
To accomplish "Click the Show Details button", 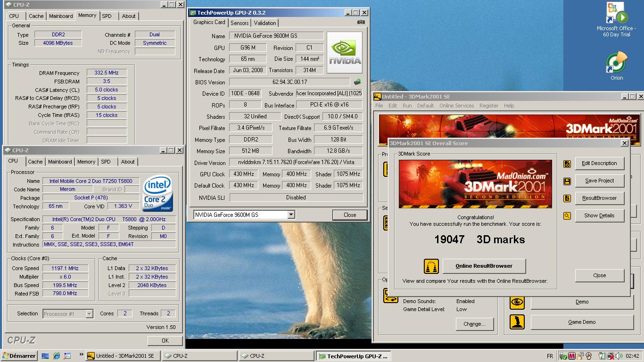I will (599, 216).
